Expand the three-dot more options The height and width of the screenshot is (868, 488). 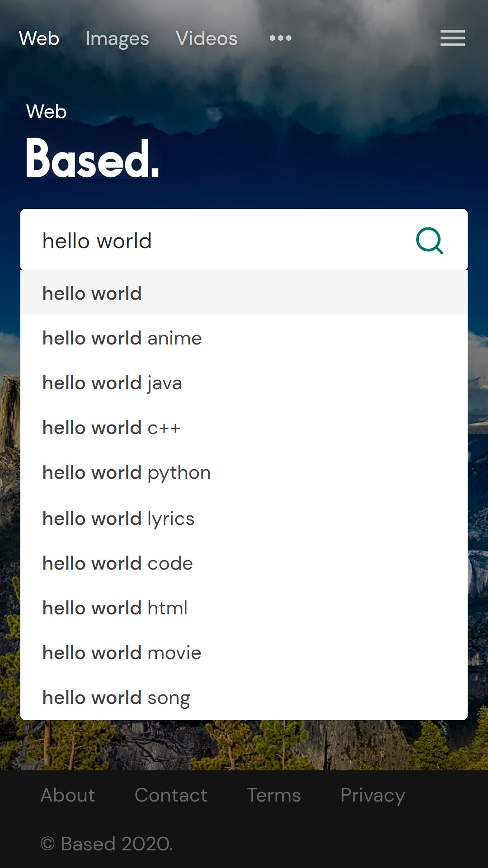pyautogui.click(x=280, y=38)
